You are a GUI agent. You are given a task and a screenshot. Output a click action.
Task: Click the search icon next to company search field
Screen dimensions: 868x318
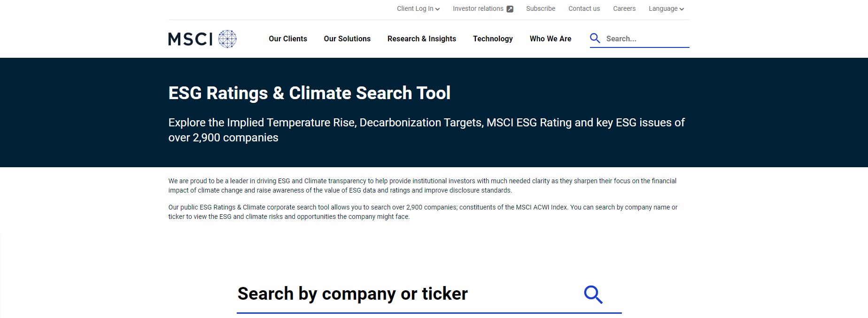pyautogui.click(x=593, y=294)
